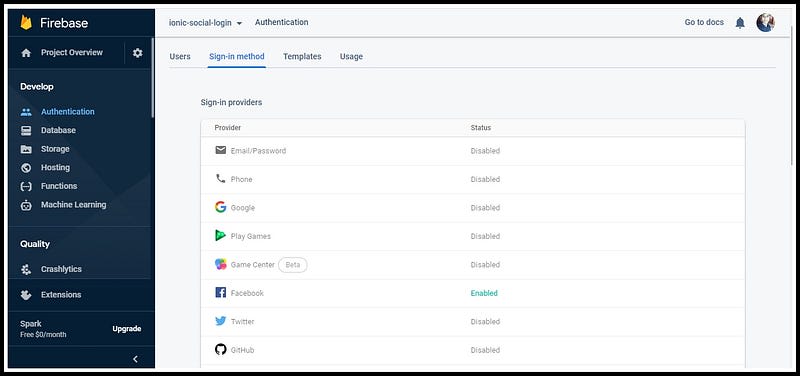Open the Templates tab
The width and height of the screenshot is (800, 376).
[x=302, y=57]
